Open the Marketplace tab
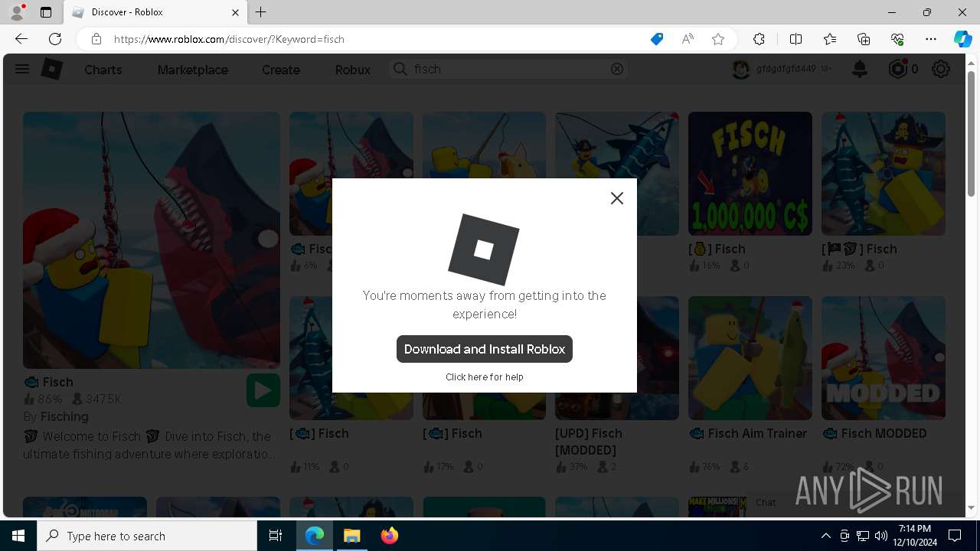 point(193,70)
